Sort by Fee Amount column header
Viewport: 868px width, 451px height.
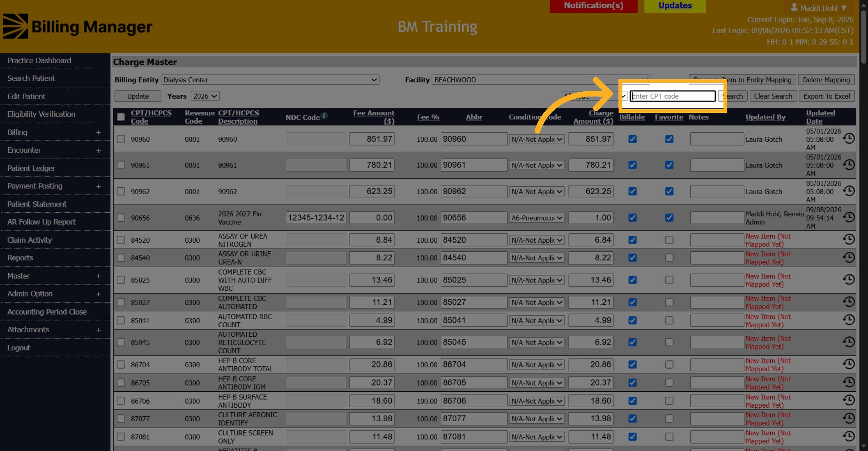[374, 117]
